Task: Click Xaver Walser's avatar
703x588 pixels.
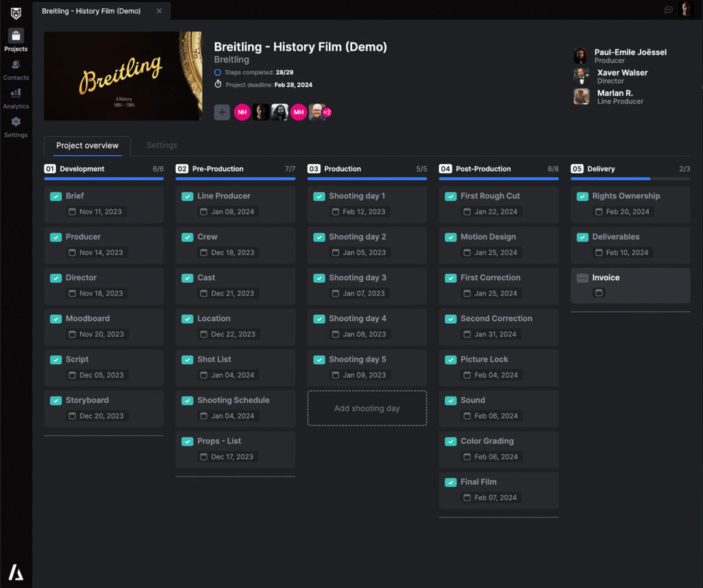Action: (x=581, y=76)
